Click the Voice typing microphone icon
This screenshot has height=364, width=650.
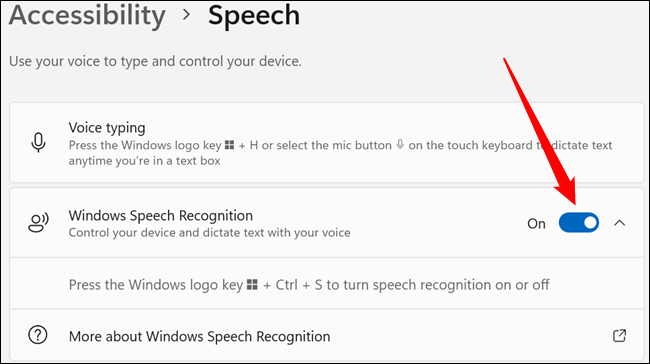pos(39,143)
